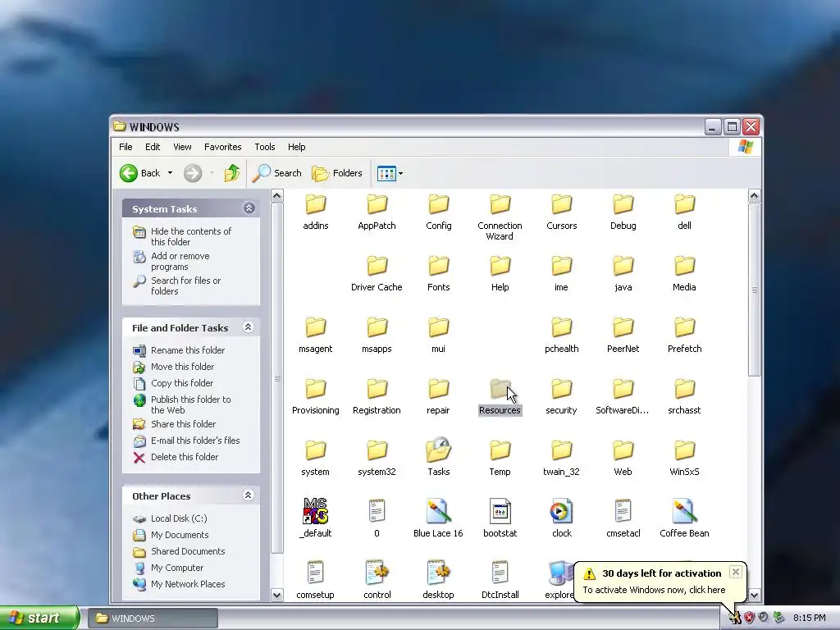Click the Up folder toolbar icon
Screen dimensions: 840x630
[x=232, y=173]
